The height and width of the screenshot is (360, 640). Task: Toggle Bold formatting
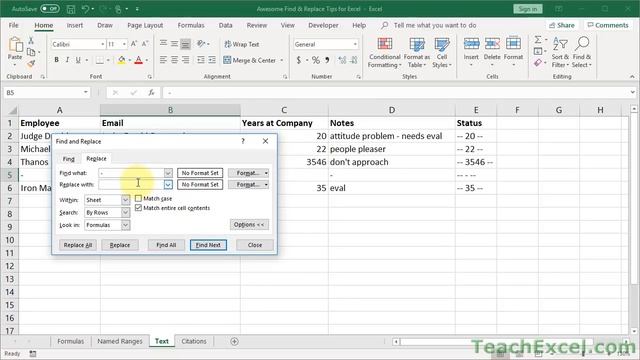coord(56,60)
